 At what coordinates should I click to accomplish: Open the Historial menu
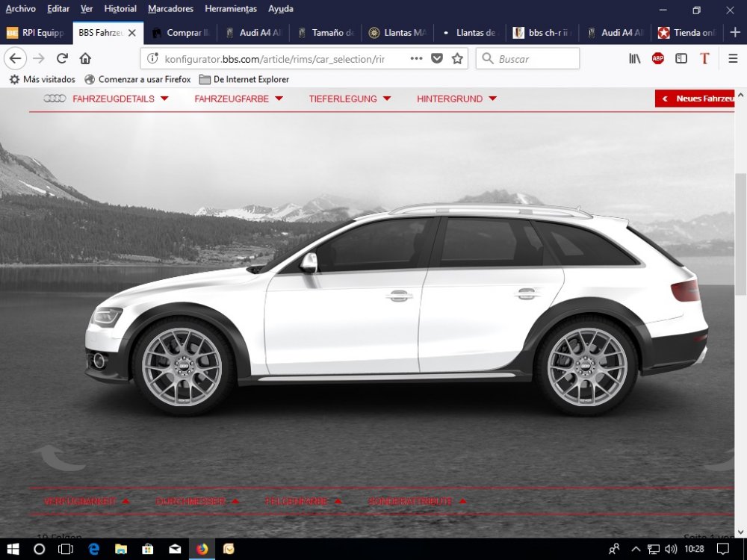click(x=120, y=9)
